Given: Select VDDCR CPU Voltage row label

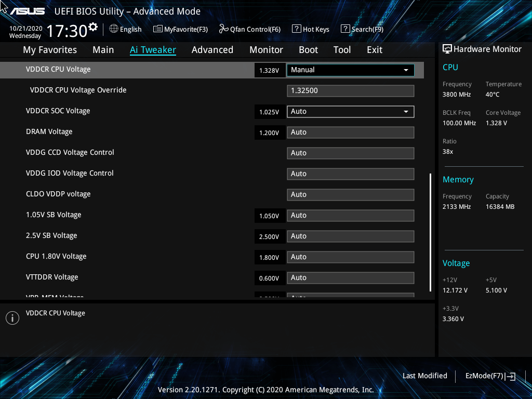Looking at the screenshot, I should [58, 69].
